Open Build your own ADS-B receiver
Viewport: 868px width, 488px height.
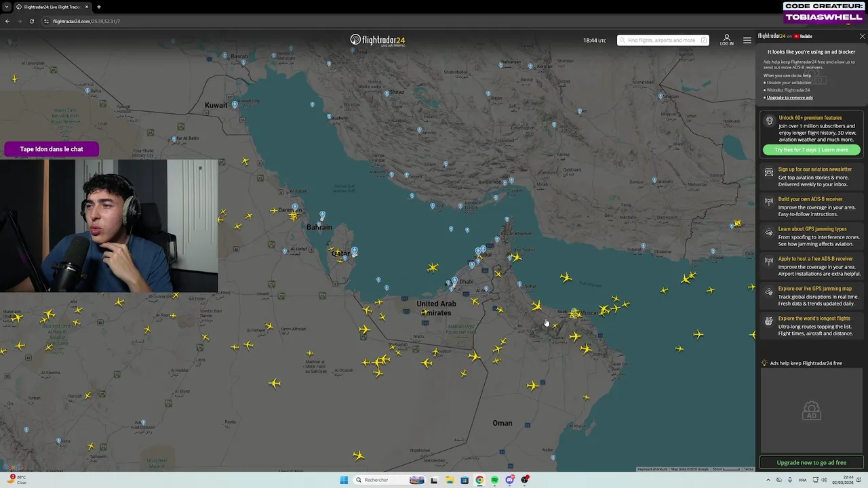coord(810,199)
